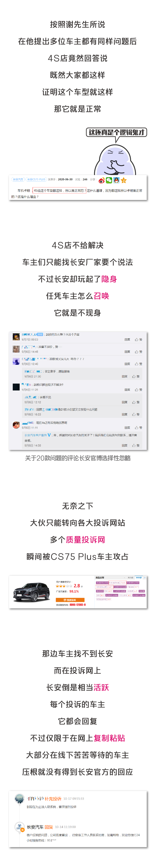Click the QZone star share icon

(124, 180)
